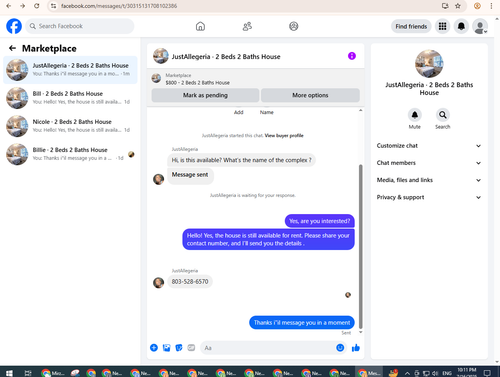Open the JustAllegeria conversation in the list
Screen dimensions: 500x377
[70, 70]
